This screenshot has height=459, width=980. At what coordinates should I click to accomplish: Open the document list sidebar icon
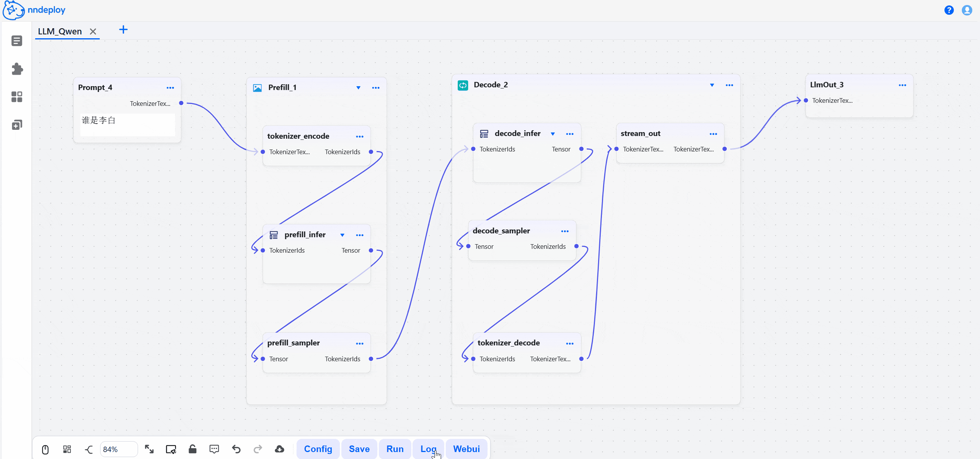click(x=17, y=41)
